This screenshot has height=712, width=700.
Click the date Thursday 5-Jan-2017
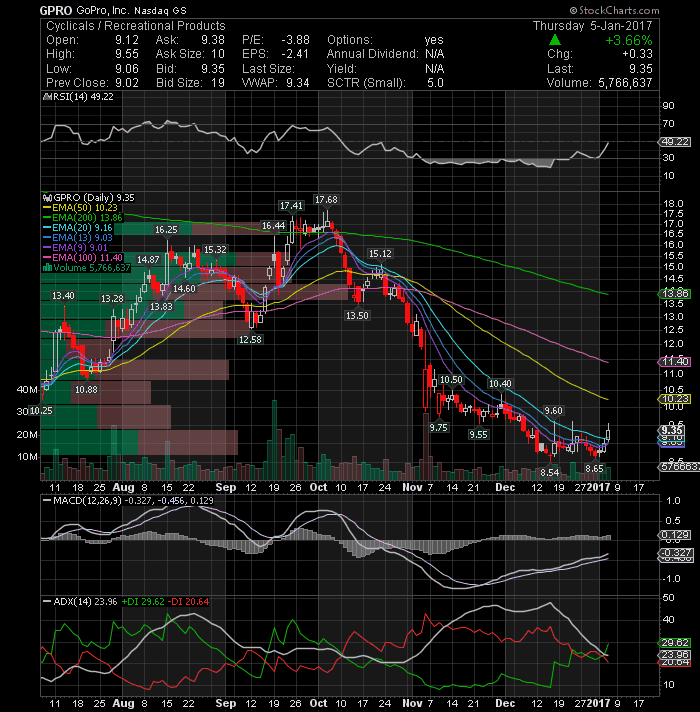(x=592, y=25)
